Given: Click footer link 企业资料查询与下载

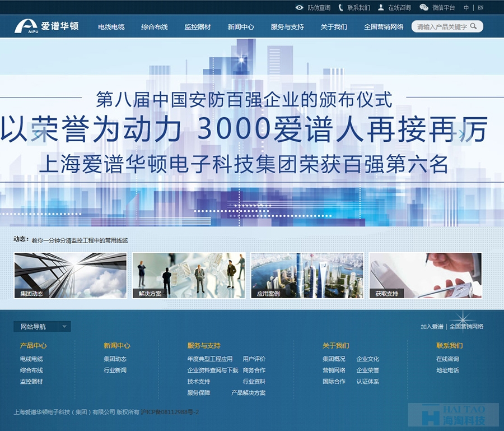Looking at the screenshot, I should 212,370.
